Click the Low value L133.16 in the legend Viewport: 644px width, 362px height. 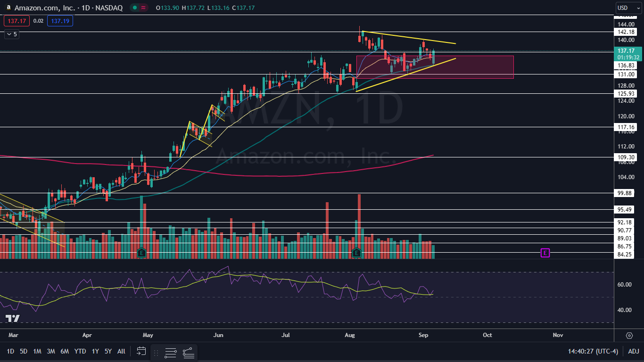tap(218, 8)
